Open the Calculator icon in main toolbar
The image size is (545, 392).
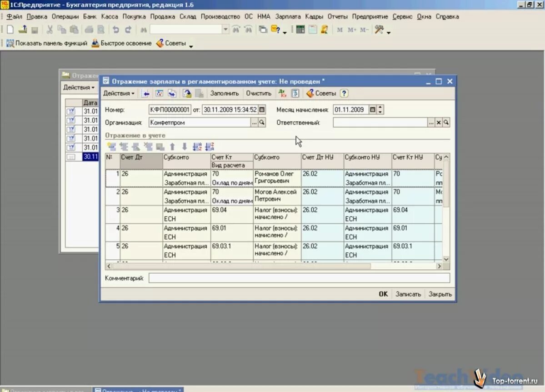[x=300, y=30]
